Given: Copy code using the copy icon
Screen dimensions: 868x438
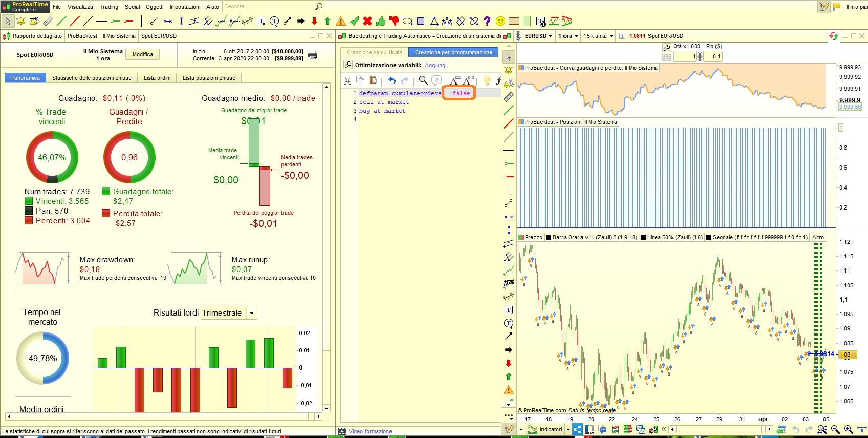Looking at the screenshot, I should (x=360, y=80).
